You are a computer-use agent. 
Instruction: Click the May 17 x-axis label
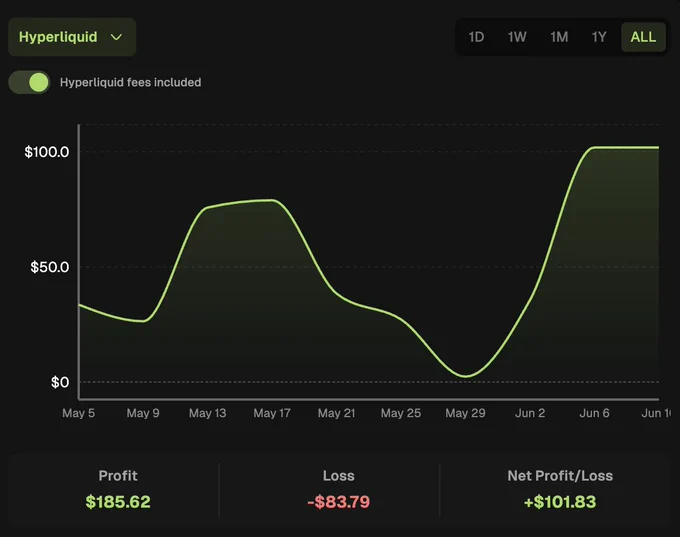point(272,413)
